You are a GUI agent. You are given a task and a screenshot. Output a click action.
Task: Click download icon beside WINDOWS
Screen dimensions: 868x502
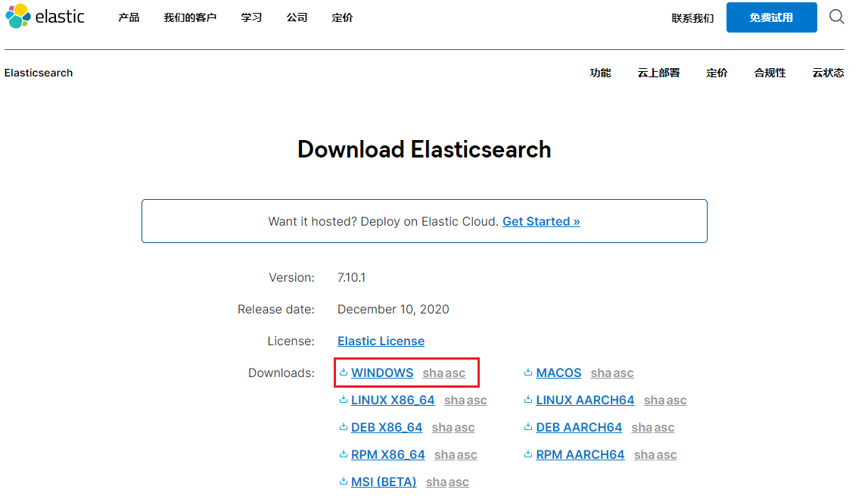pos(344,373)
